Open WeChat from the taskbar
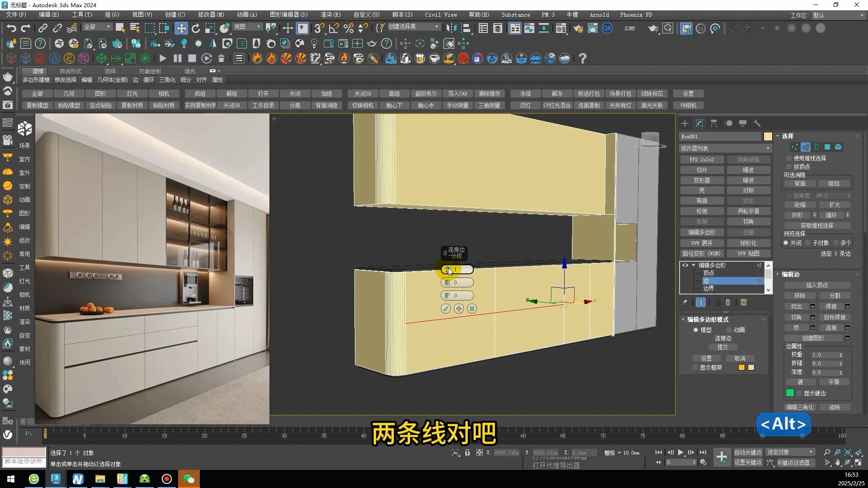The image size is (868, 488). click(189, 479)
